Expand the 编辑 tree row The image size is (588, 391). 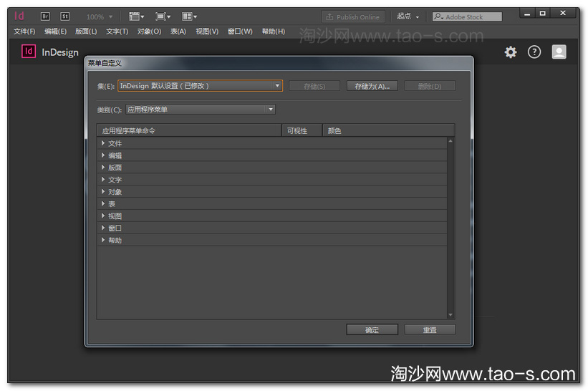click(x=102, y=155)
